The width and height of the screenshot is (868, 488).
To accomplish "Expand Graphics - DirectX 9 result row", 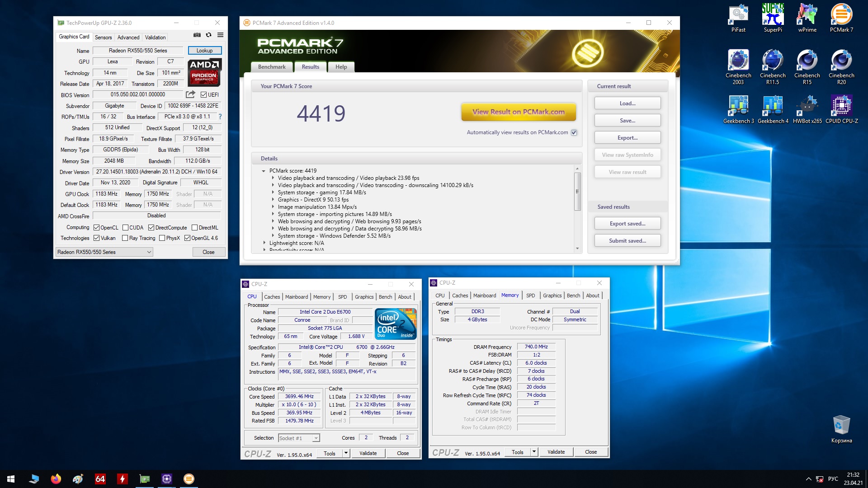I will pyautogui.click(x=273, y=200).
